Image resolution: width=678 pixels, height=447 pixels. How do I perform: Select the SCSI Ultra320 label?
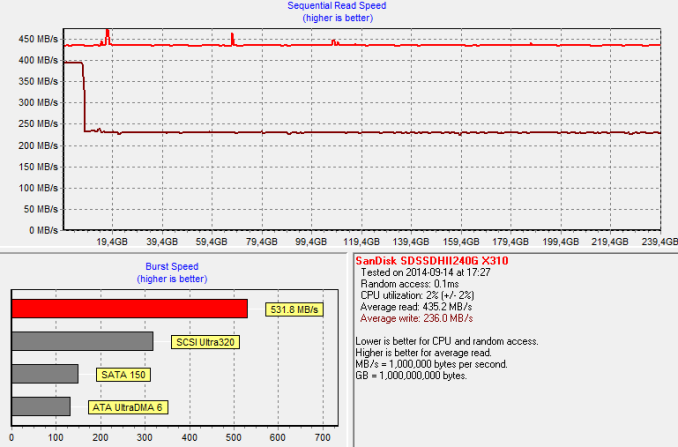[x=205, y=342]
